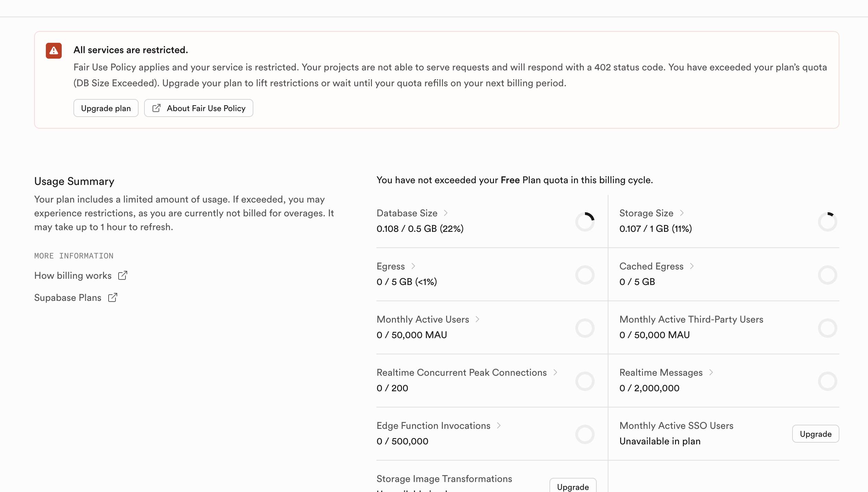Open Cached Egress details via chevron
The width and height of the screenshot is (868, 492).
[x=692, y=266]
